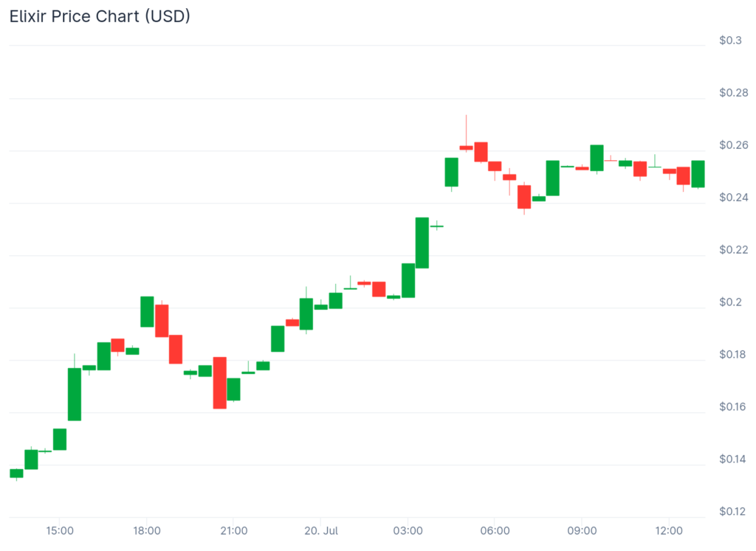
Task: Click the 15:00 time axis label
Action: click(x=60, y=531)
